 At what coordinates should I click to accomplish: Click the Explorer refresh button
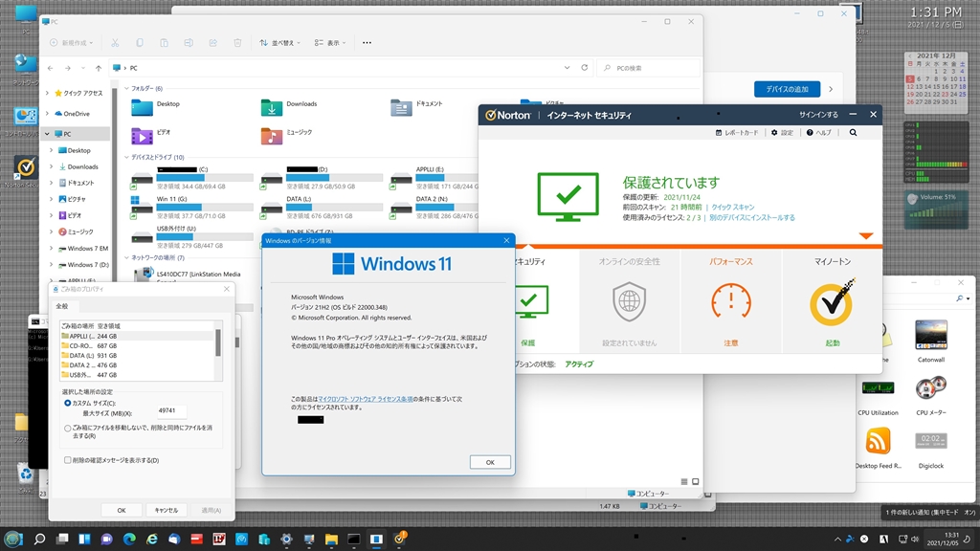[585, 68]
